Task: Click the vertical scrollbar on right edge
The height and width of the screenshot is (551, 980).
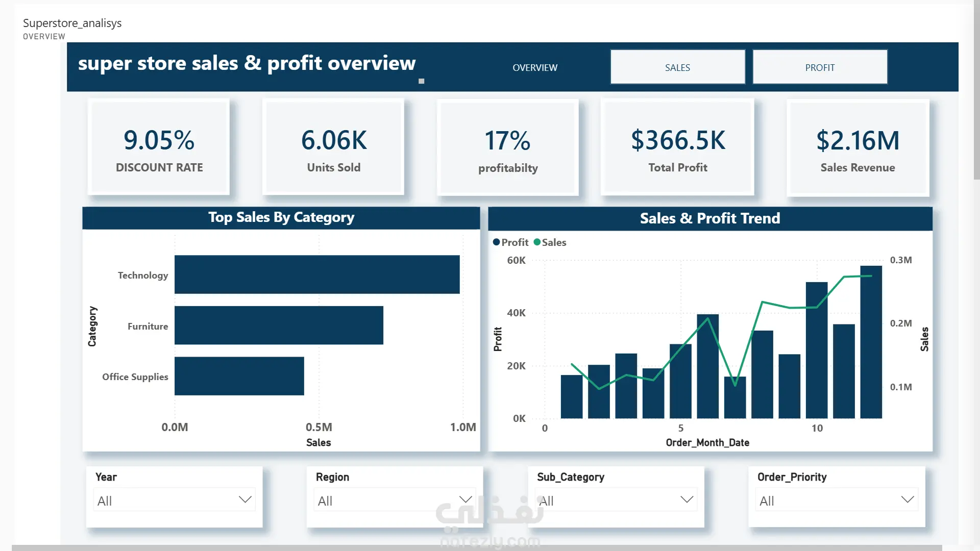Action: click(x=976, y=89)
